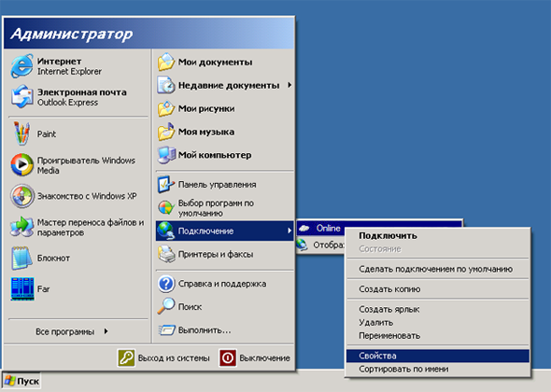Open Знакомство с Windows XP icon
This screenshot has height=392, width=551.
click(21, 196)
